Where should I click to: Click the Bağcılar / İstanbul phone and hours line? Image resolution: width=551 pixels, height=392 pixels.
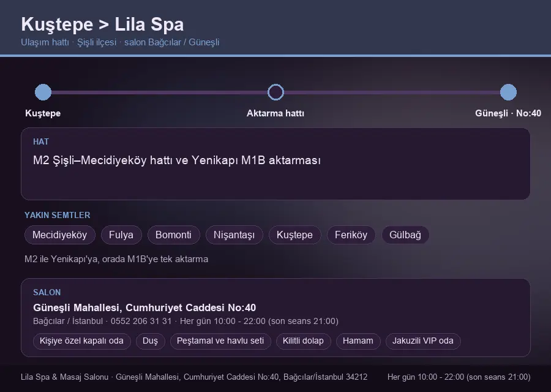[x=186, y=322]
